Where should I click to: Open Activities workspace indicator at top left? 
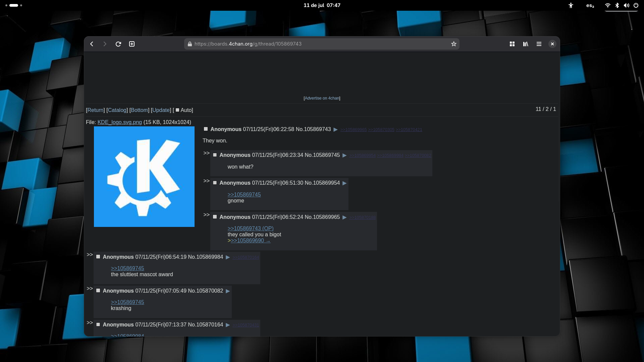click(14, 5)
